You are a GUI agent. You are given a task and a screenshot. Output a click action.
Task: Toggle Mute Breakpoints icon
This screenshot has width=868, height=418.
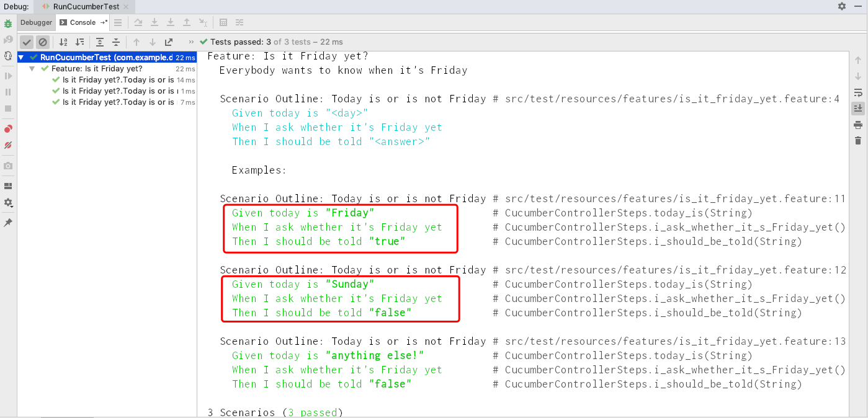(8, 145)
